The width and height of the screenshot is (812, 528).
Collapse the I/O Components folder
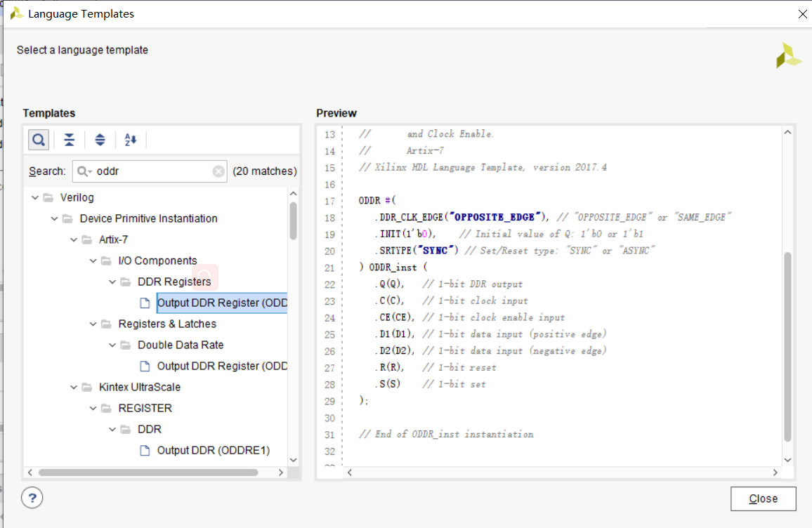coord(93,260)
